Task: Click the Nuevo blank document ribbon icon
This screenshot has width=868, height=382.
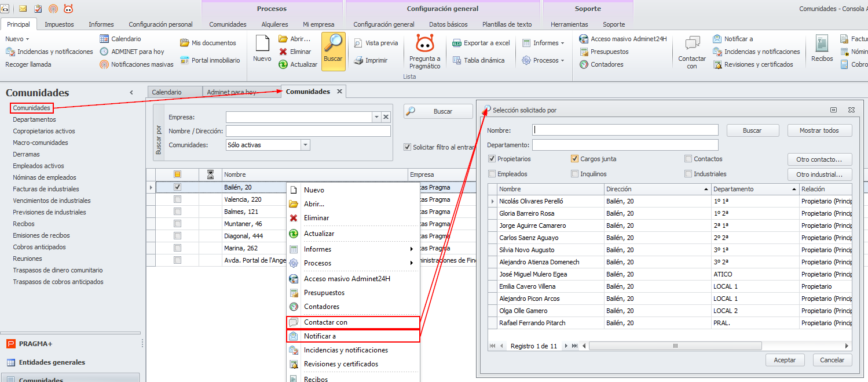Action: pyautogui.click(x=262, y=44)
